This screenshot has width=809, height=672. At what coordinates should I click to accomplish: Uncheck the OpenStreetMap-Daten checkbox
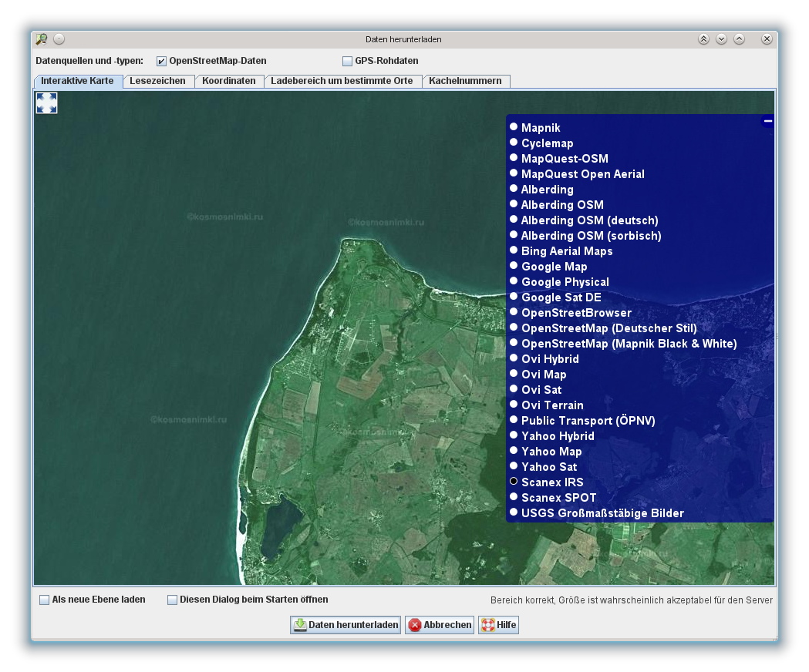[161, 61]
